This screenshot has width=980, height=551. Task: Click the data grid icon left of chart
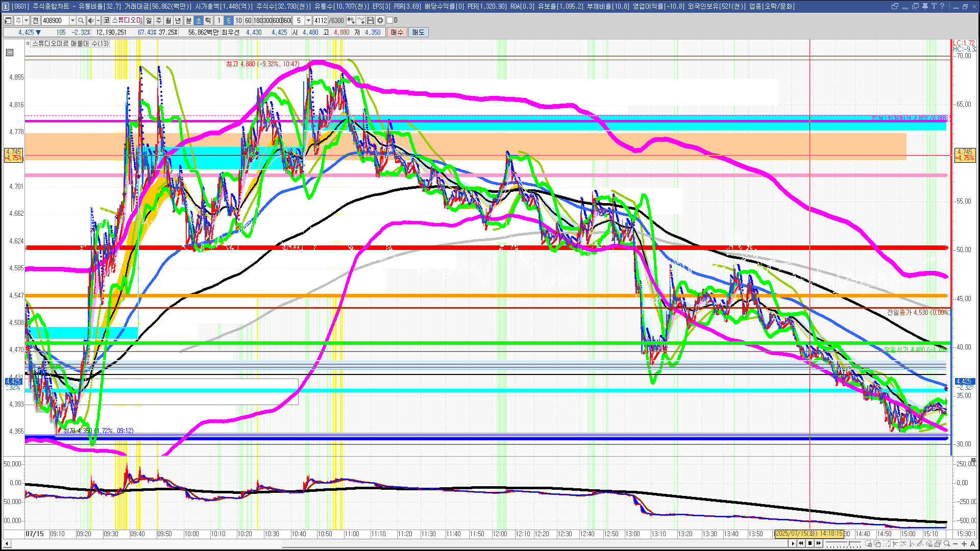click(x=10, y=53)
